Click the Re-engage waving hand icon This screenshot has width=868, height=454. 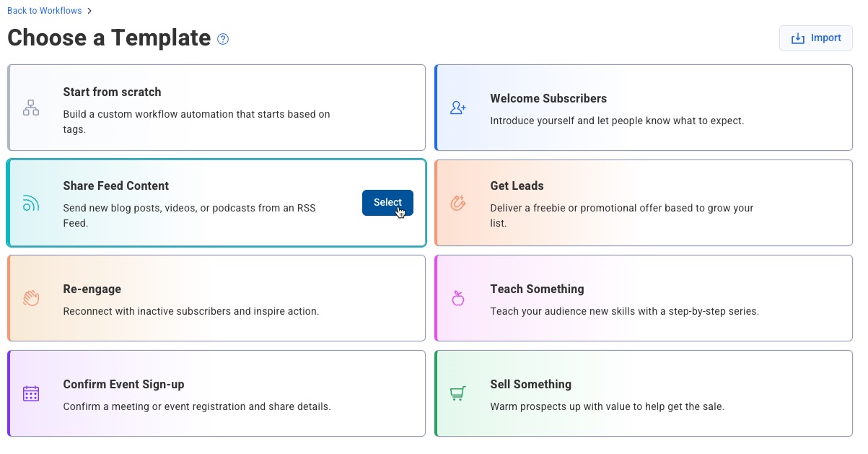(x=31, y=298)
